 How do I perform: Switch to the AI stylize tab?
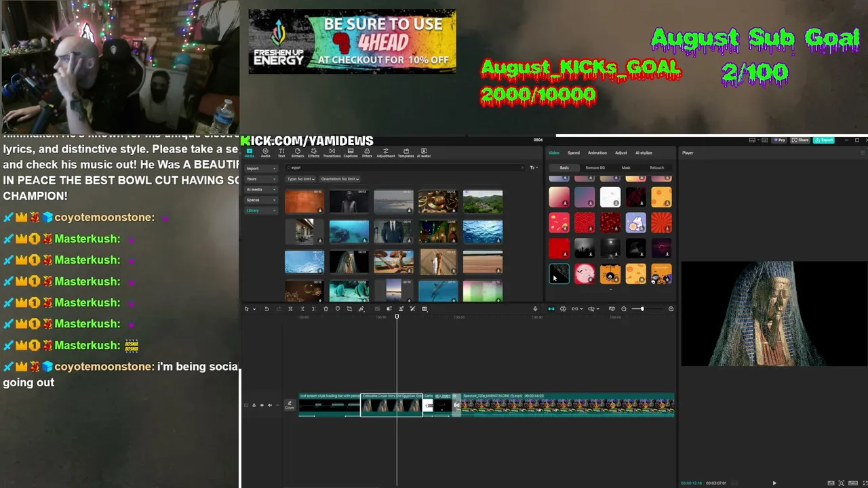click(x=644, y=152)
